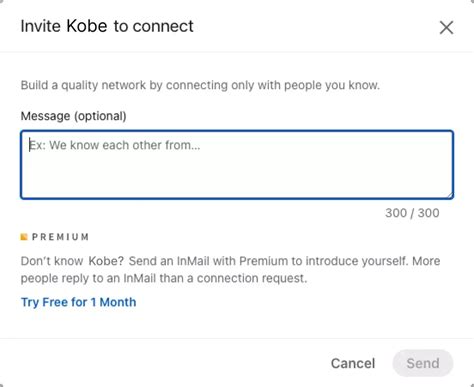The height and width of the screenshot is (387, 474).
Task: Focus the Message text area
Action: point(237,165)
